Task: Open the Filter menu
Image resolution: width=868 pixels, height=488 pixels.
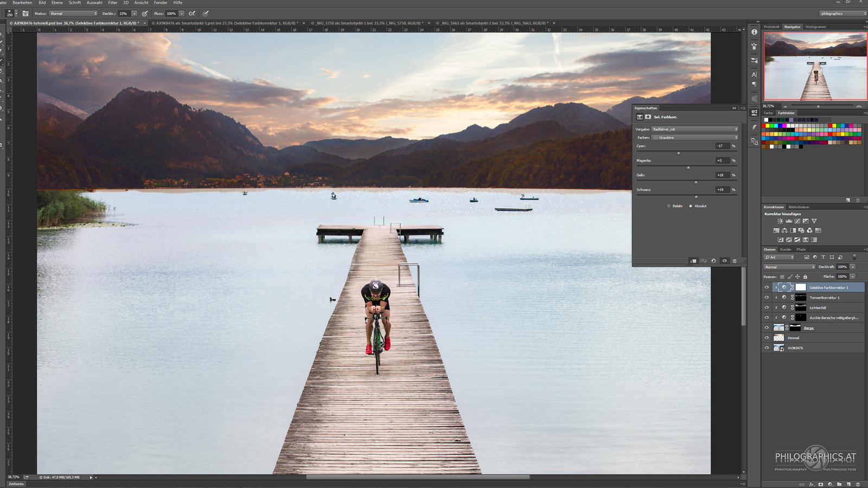Action: pos(112,3)
